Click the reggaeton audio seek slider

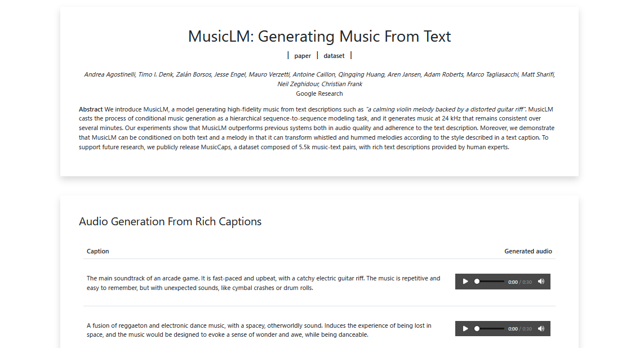click(x=490, y=329)
